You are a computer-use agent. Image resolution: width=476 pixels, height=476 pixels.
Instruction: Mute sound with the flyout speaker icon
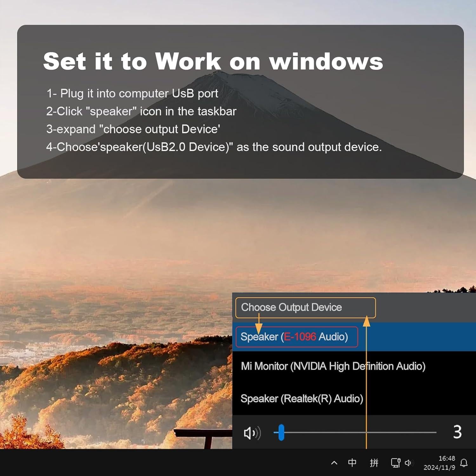click(x=251, y=433)
